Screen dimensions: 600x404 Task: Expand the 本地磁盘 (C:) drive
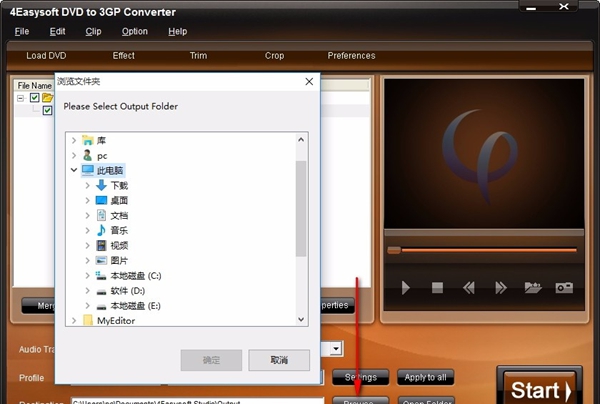coord(88,275)
